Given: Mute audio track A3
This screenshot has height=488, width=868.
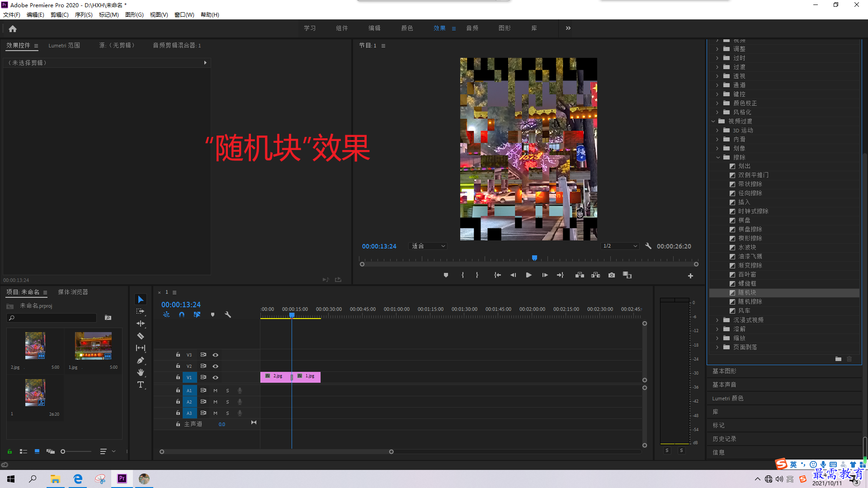Looking at the screenshot, I should 215,413.
